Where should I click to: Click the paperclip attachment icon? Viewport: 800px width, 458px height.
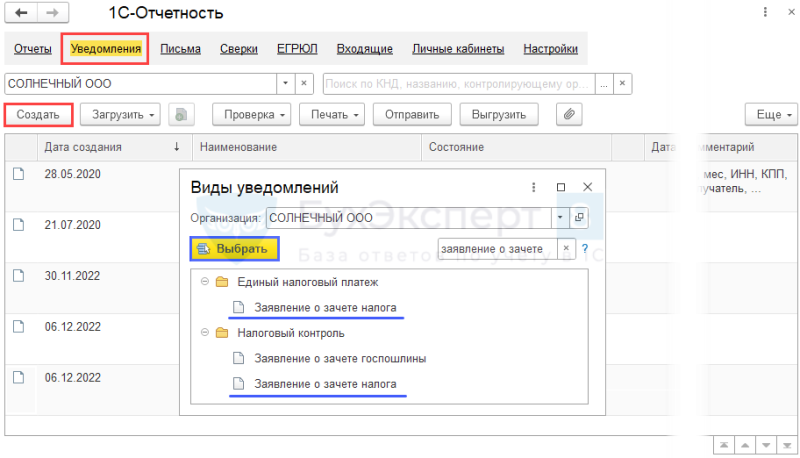(569, 114)
